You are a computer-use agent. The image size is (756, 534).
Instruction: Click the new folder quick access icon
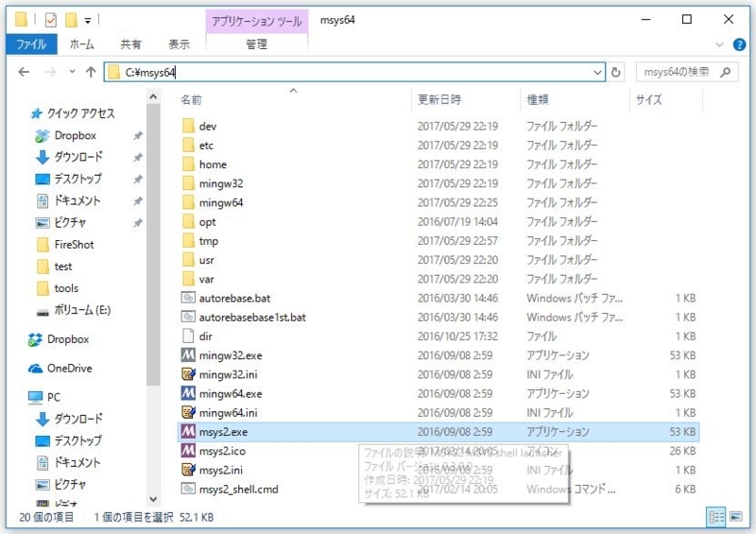[x=72, y=20]
